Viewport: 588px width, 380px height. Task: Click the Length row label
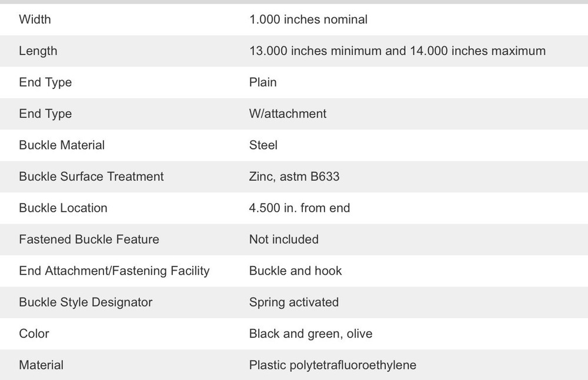[x=38, y=51]
